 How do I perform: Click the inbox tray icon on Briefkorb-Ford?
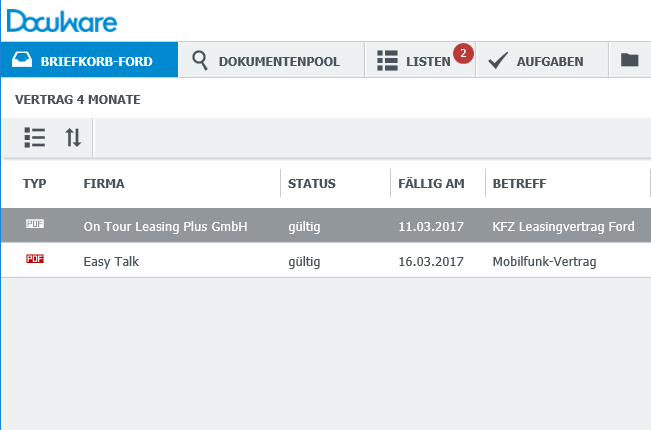[22, 60]
